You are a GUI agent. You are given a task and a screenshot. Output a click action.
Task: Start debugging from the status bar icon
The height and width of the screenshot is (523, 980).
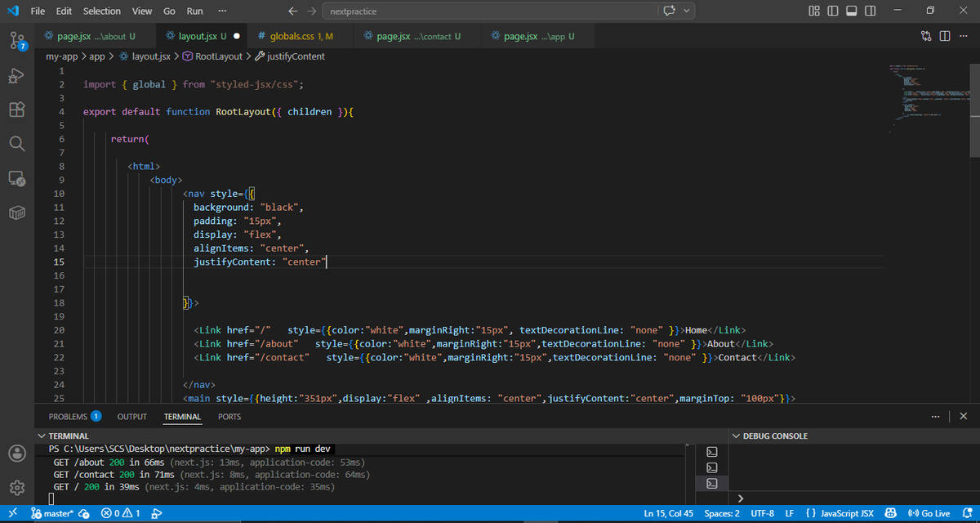tap(157, 514)
